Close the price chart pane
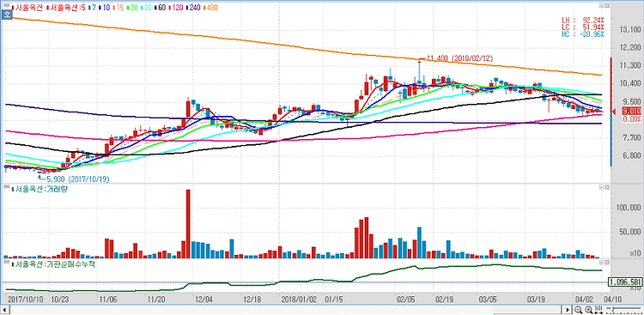 [606, 6]
